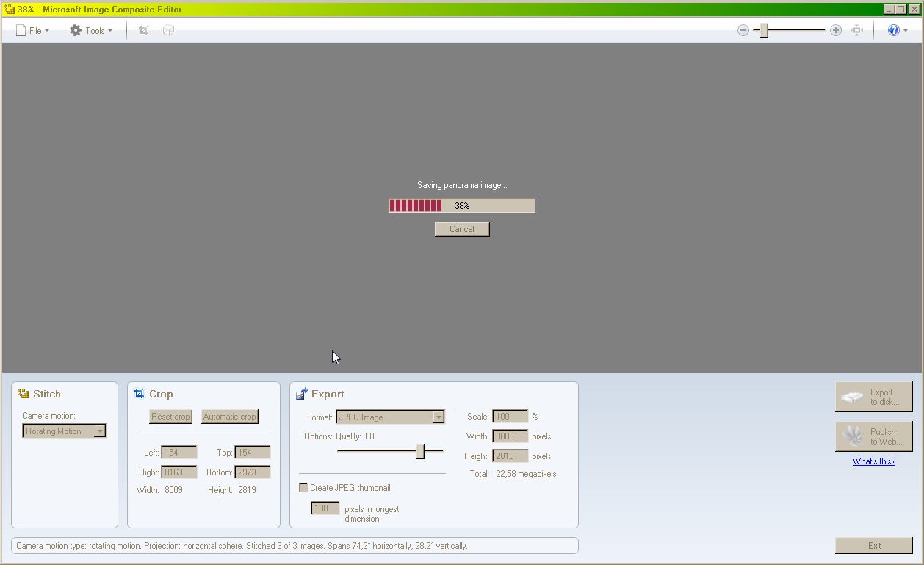The image size is (924, 565).
Task: Expand the help dropdown arrow
Action: pyautogui.click(x=905, y=31)
